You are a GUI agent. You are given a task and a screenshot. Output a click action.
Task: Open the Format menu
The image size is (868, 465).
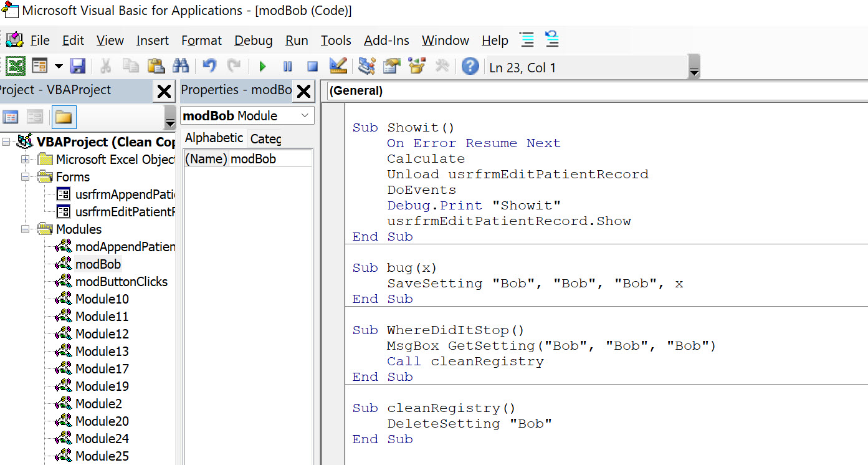tap(201, 41)
